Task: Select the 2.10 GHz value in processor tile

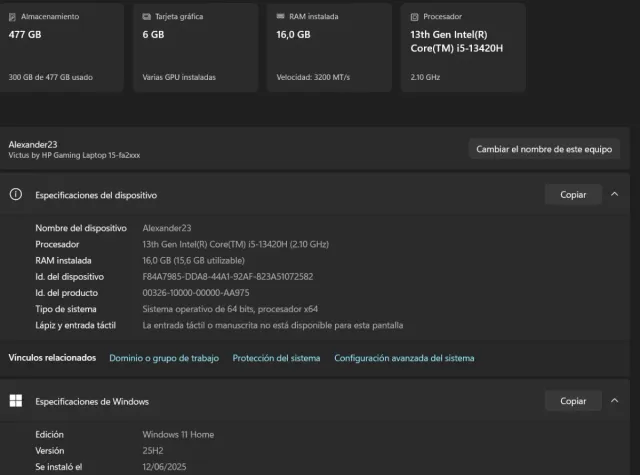Action: [425, 77]
